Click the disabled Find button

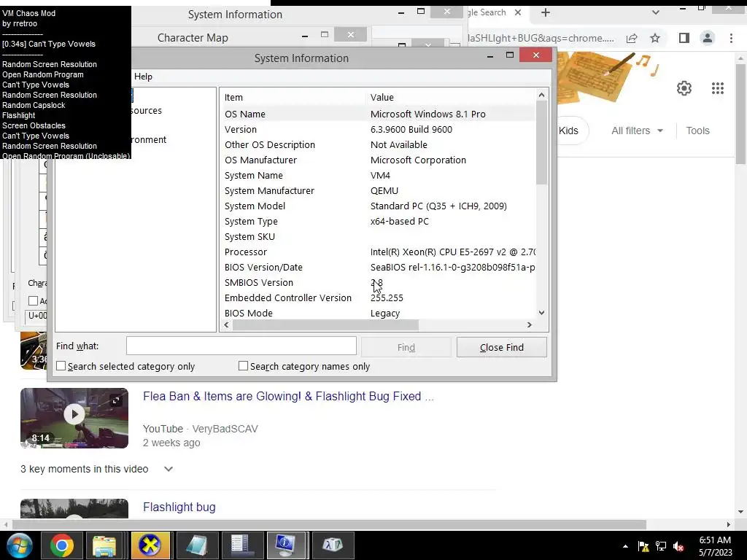pos(406,347)
